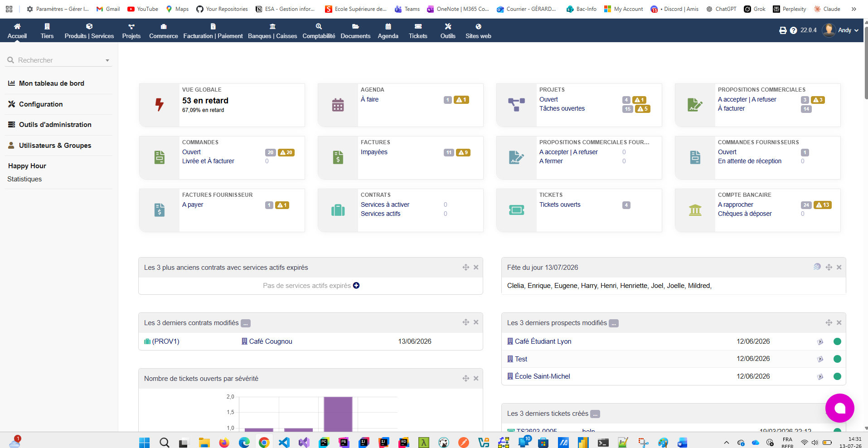Refresh the Fête du jour box
The width and height of the screenshot is (868, 448).
817,267
